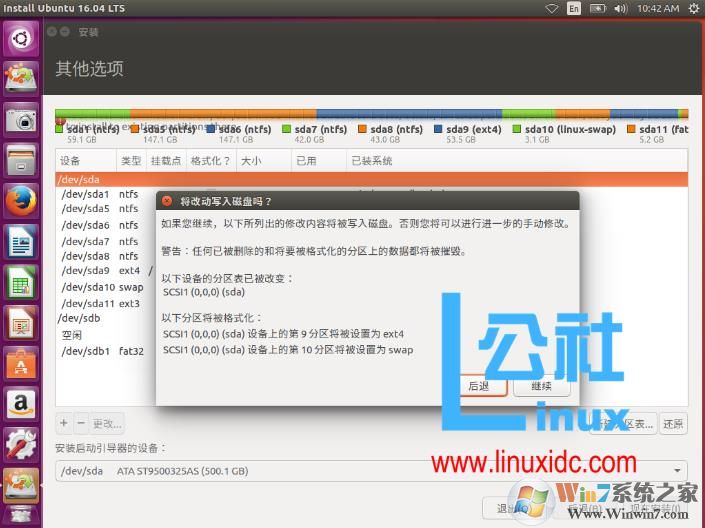Open the battery indicator menu
The height and width of the screenshot is (528, 705).
pos(598,8)
